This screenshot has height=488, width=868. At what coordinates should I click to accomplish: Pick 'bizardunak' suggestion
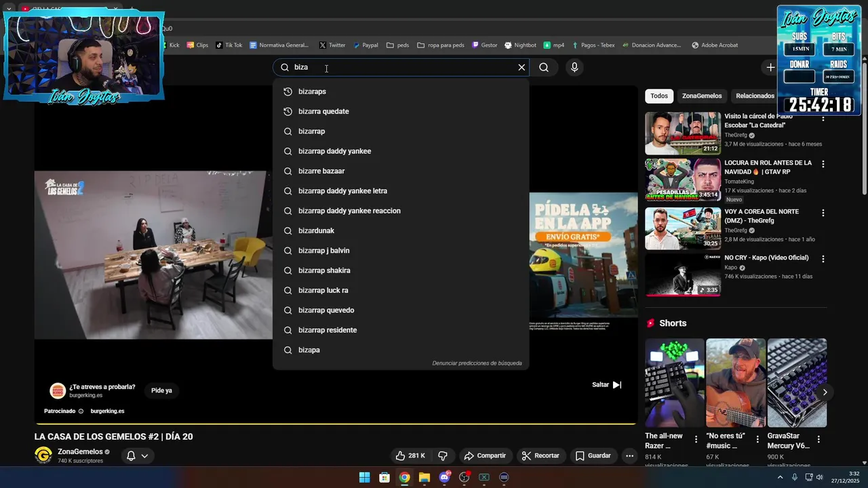tap(401, 230)
